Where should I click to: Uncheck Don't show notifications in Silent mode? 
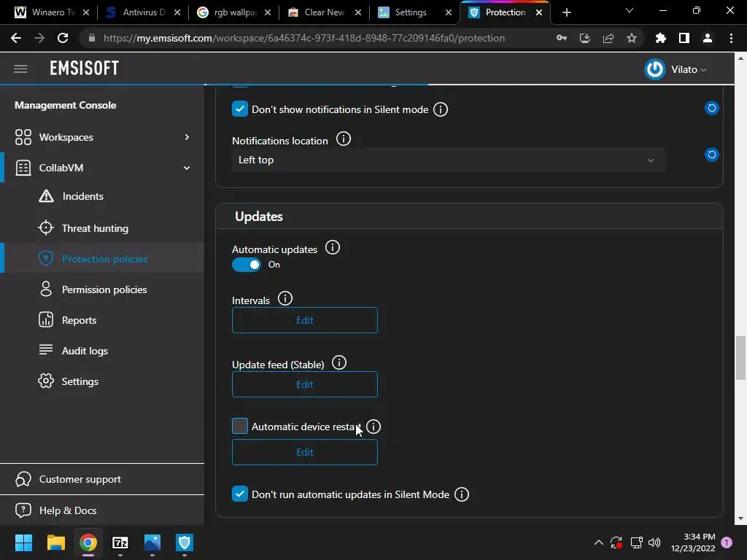tap(239, 109)
